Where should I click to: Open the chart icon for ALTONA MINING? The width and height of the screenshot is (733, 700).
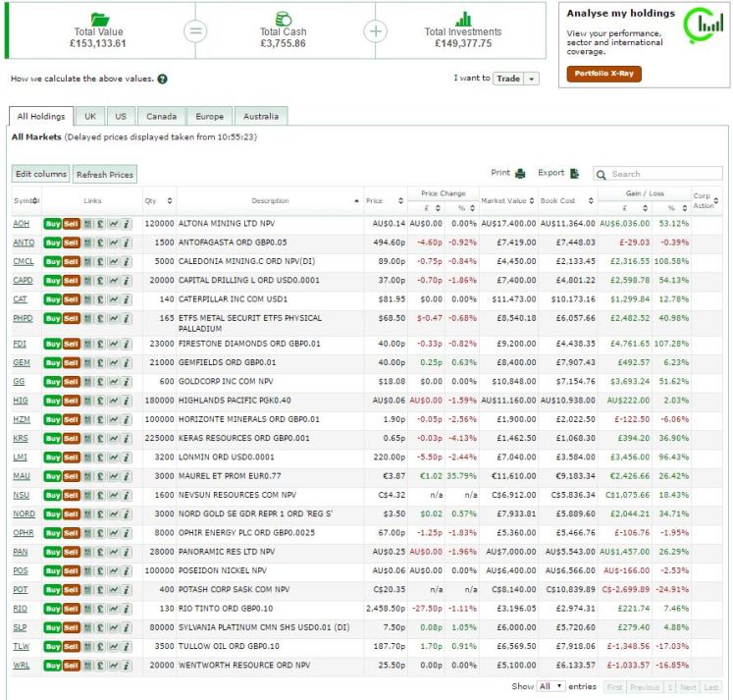[113, 224]
